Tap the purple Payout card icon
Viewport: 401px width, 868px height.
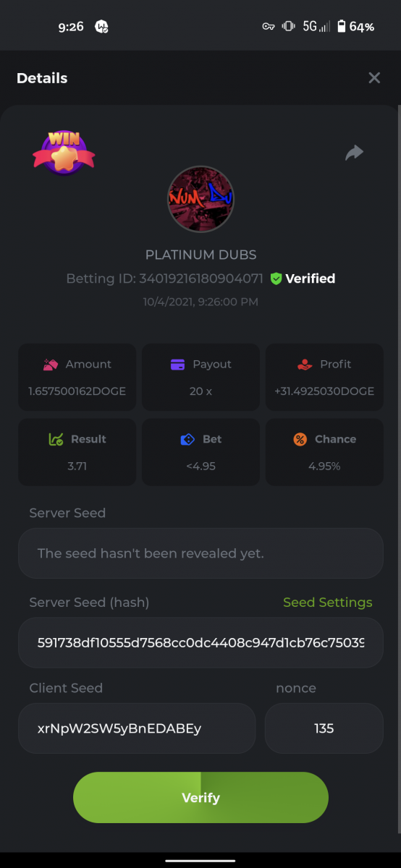177,365
